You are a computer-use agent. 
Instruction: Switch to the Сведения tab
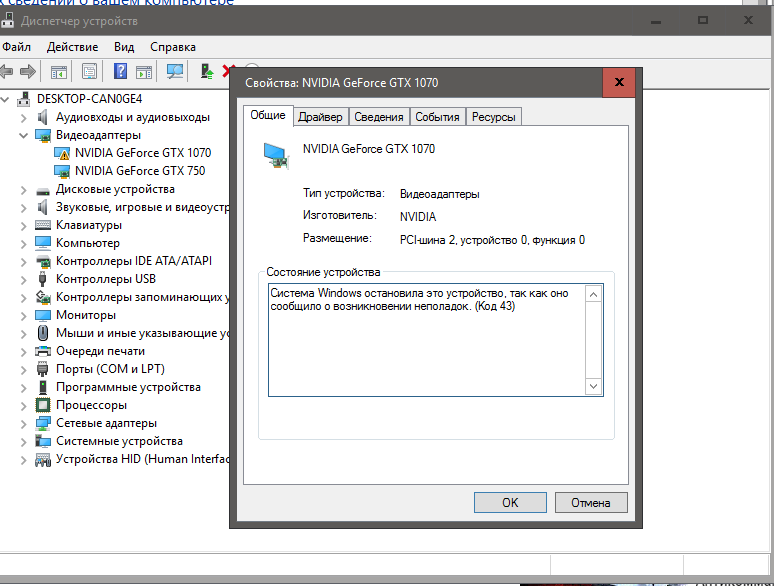379,117
